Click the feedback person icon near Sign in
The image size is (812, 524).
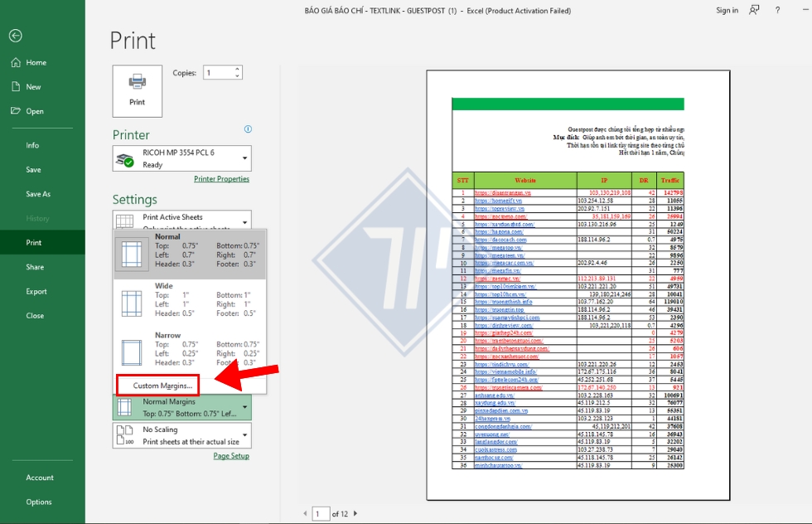(x=753, y=10)
